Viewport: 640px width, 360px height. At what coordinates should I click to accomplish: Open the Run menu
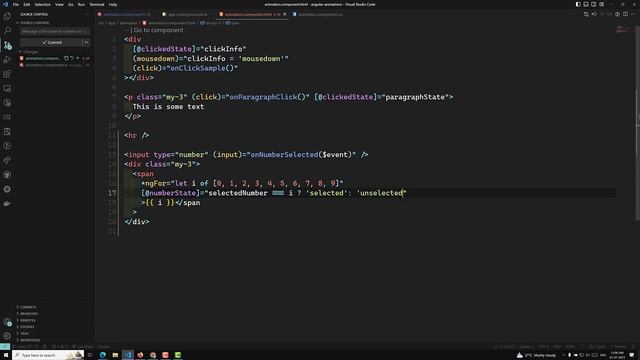pos(81,4)
